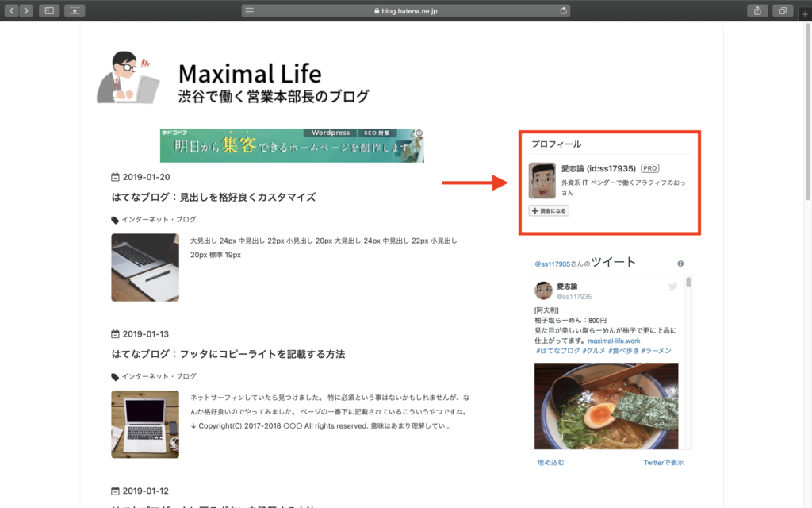The image size is (812, 508).
Task: Open the green homepage ad banner
Action: click(292, 145)
